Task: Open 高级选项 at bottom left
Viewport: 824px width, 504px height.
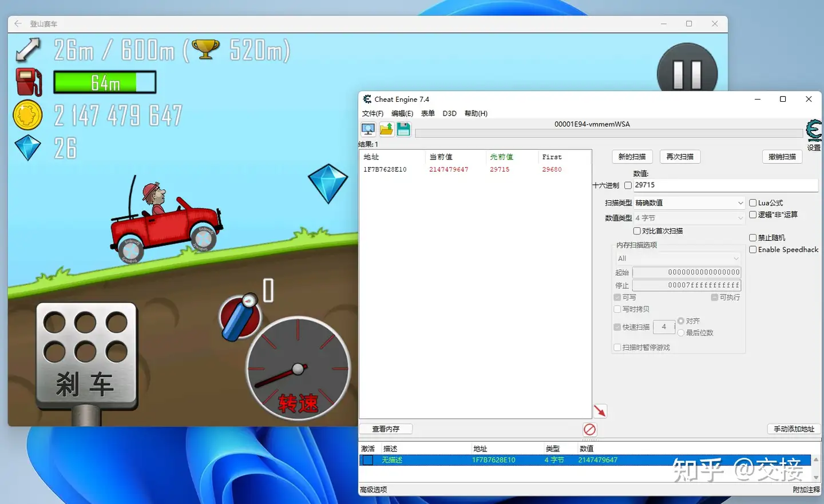Action: point(374,490)
